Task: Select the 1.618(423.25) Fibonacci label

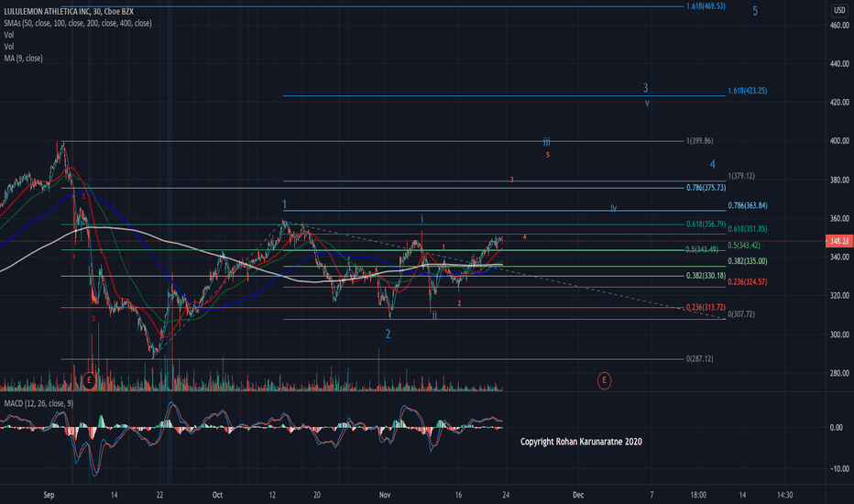Action: click(x=748, y=91)
